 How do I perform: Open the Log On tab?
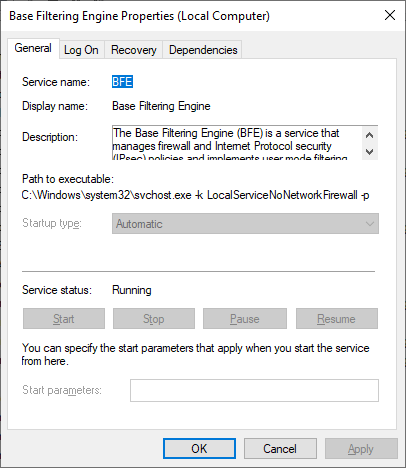click(x=81, y=50)
